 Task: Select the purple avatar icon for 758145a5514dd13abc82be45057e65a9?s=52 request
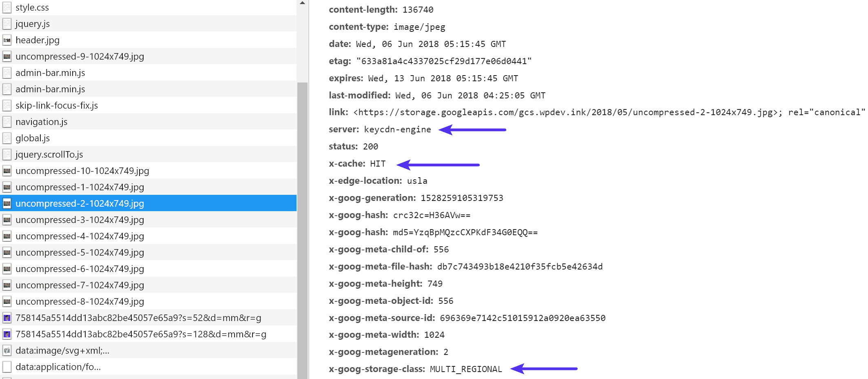(x=7, y=318)
